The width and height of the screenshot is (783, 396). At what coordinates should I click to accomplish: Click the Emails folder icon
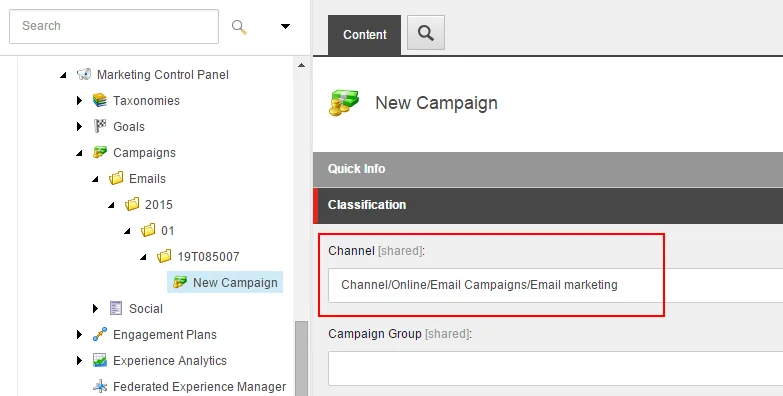click(x=116, y=178)
